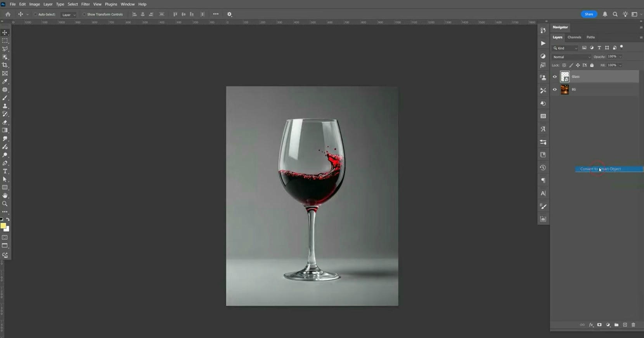Viewport: 644px width, 338px height.
Task: Toggle lock image pixels brush icon
Action: pyautogui.click(x=571, y=65)
